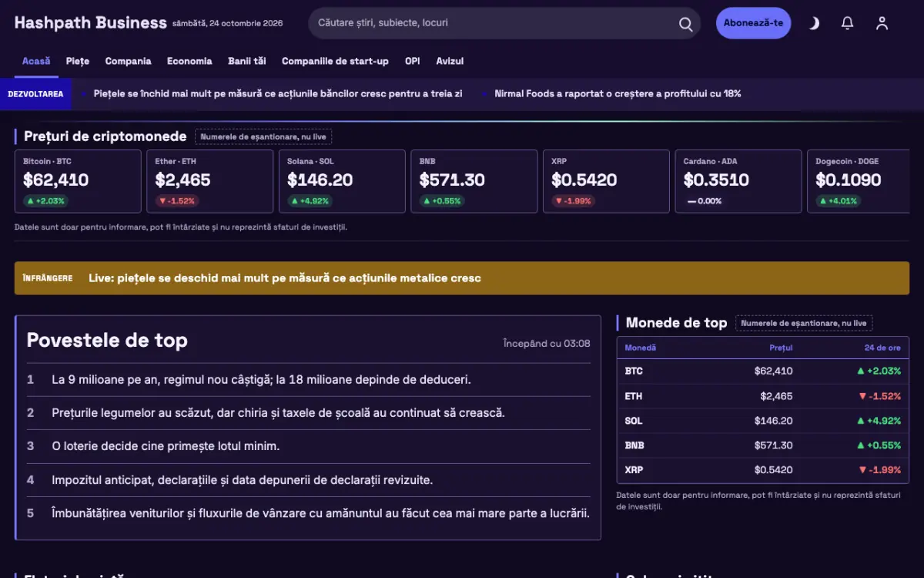Open the OPI tab
Viewport: 924px width, 578px height.
click(x=413, y=62)
